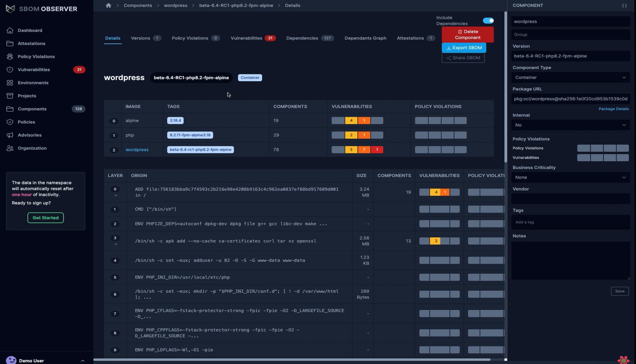Open the Vulnerabilities sidebar section

34,69
